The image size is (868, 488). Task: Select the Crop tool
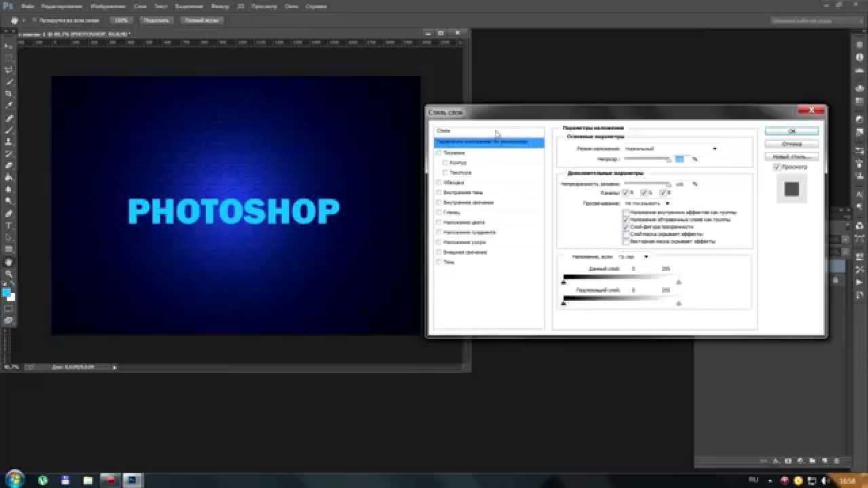pos(9,94)
